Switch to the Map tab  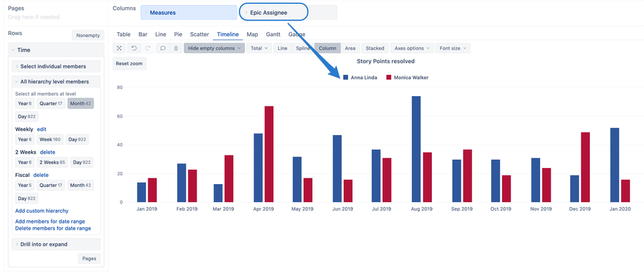click(252, 34)
